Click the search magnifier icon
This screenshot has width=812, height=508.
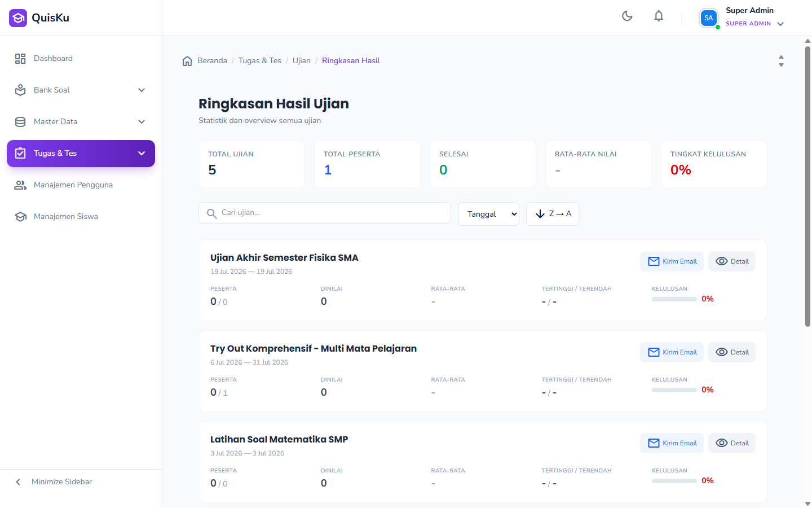pos(211,213)
